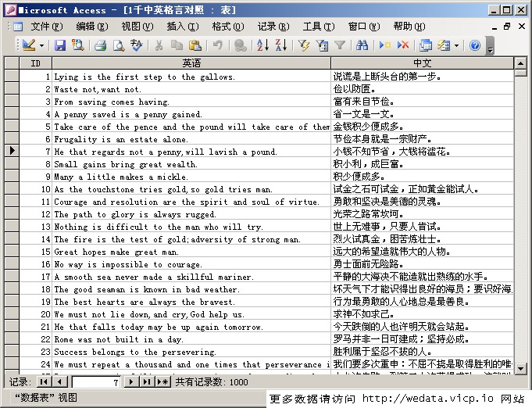Click the Sort Descending Z-A icon
The width and height of the screenshot is (532, 408).
click(x=281, y=45)
